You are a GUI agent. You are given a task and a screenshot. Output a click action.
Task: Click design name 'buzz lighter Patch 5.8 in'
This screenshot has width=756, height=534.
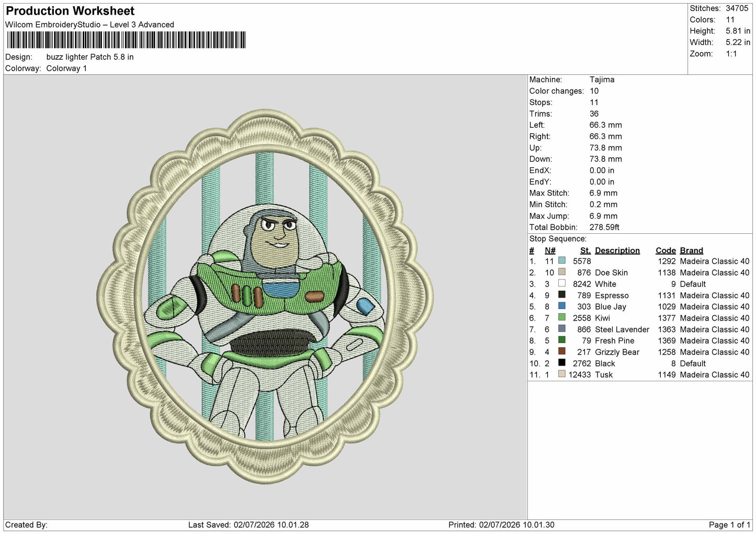(x=90, y=57)
